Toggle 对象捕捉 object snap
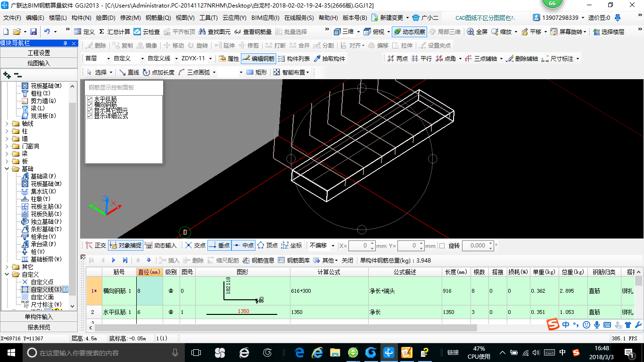Viewport: 644px width, 362px height. click(x=125, y=246)
